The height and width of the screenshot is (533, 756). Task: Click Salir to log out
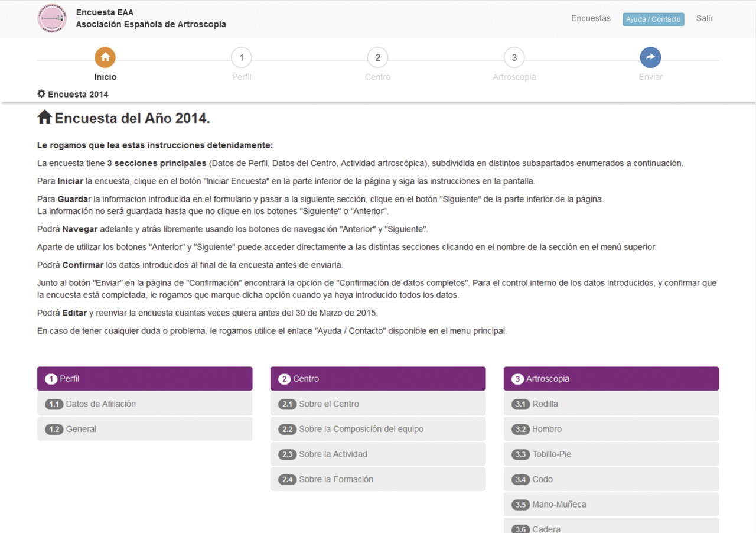coord(704,18)
